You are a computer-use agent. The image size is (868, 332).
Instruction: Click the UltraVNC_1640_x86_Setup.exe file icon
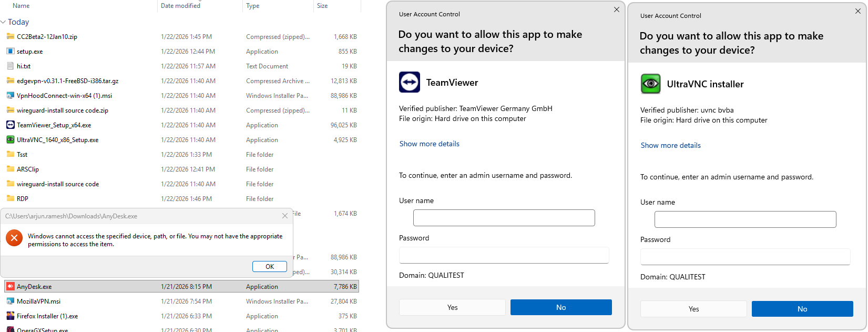(10, 140)
